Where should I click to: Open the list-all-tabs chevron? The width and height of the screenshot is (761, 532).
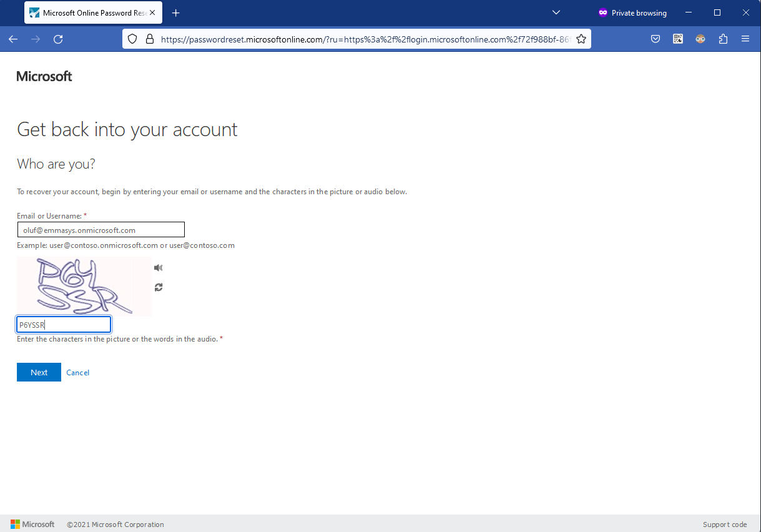point(556,12)
